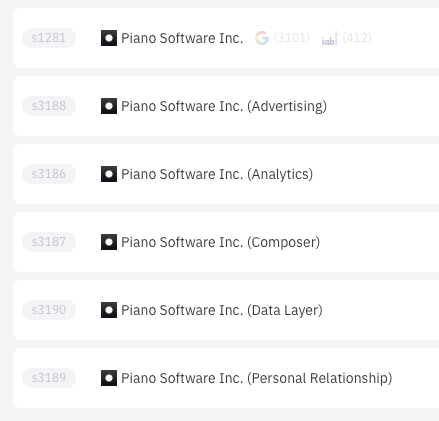Click the Piano logo beside the Advertising entry

tap(109, 106)
